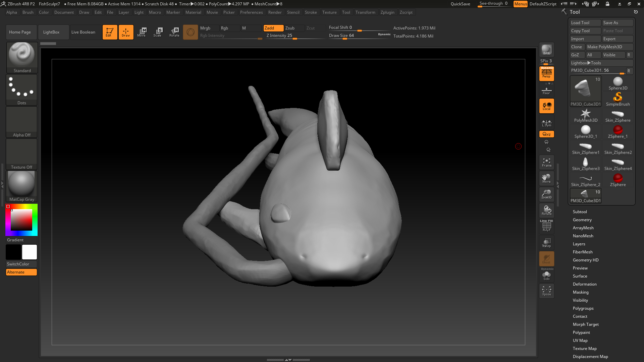Adjust the Draw Size slider

(x=360, y=36)
